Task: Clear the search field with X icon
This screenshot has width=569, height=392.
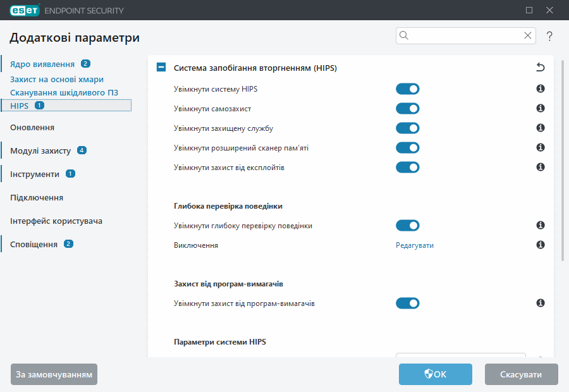Action: click(x=528, y=36)
